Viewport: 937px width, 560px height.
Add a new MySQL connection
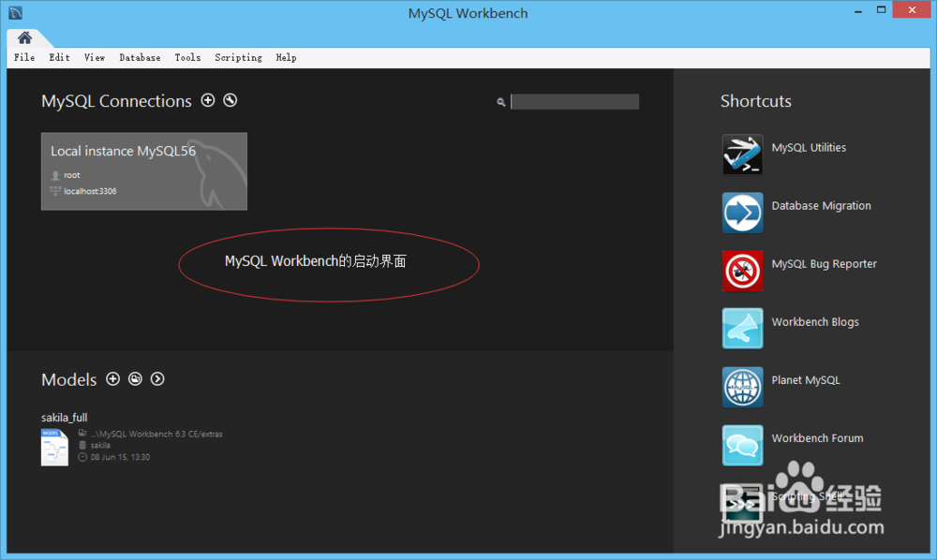pos(208,100)
